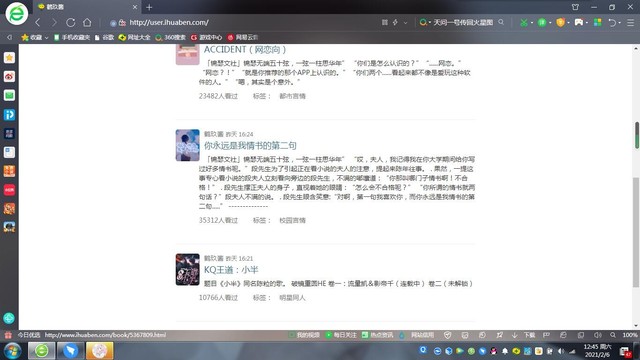
Task: Click the undo closed-tab arrow icon
Action: coord(612,22)
